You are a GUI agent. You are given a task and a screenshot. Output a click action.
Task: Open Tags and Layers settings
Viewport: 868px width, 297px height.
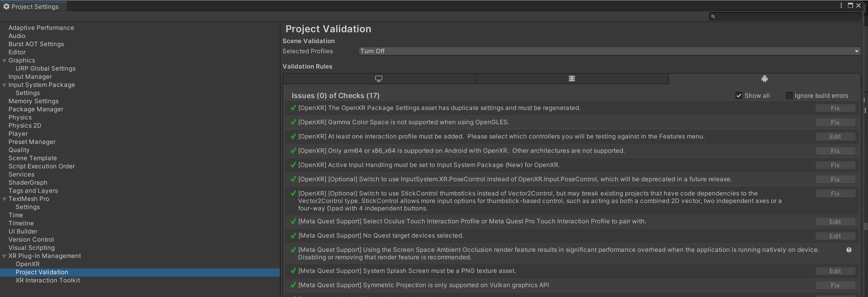pos(33,191)
